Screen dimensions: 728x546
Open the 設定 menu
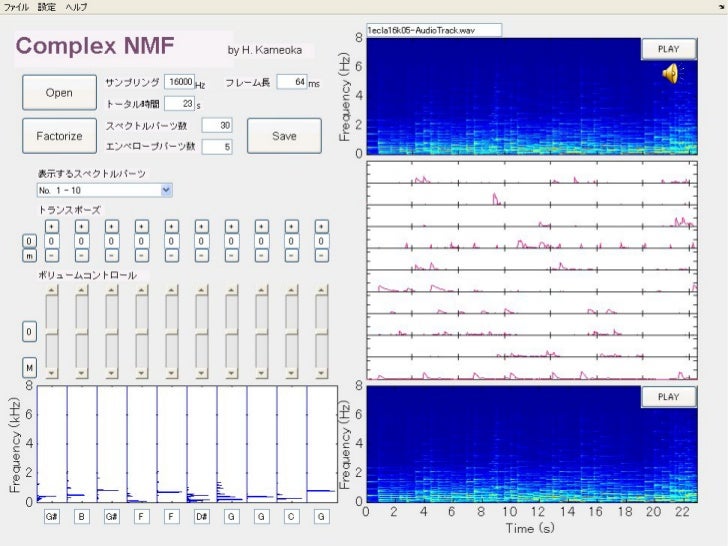tap(47, 7)
